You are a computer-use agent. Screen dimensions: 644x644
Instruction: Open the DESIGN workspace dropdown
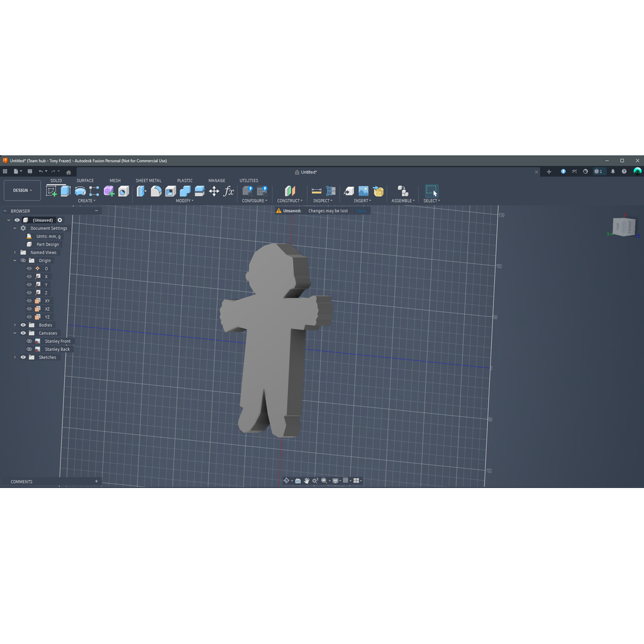point(22,190)
